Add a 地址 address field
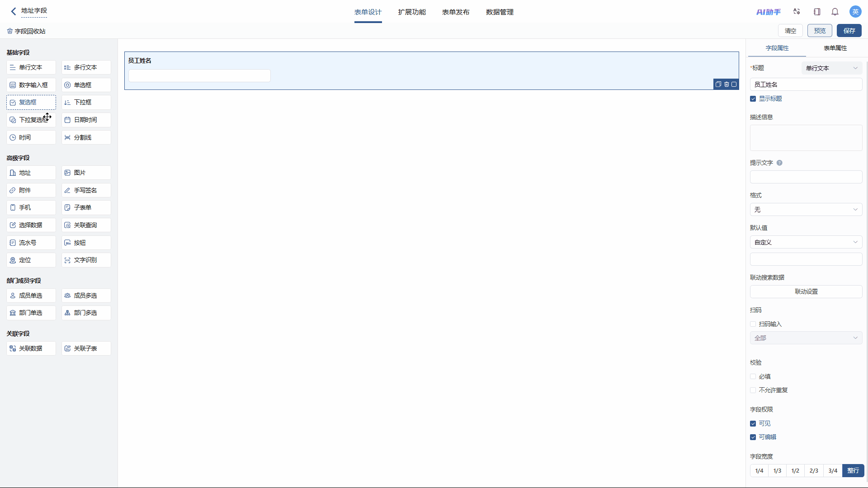This screenshot has height=488, width=868. [x=31, y=173]
